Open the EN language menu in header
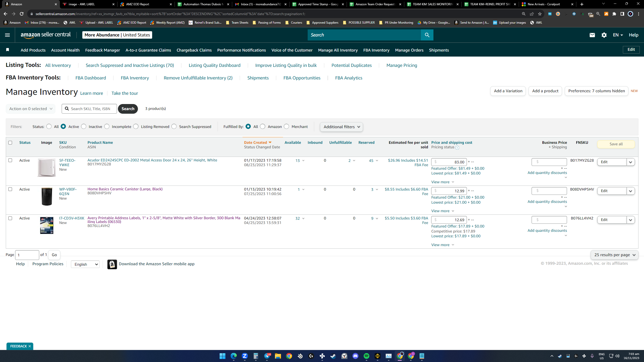This screenshot has height=362, width=644. click(x=618, y=35)
